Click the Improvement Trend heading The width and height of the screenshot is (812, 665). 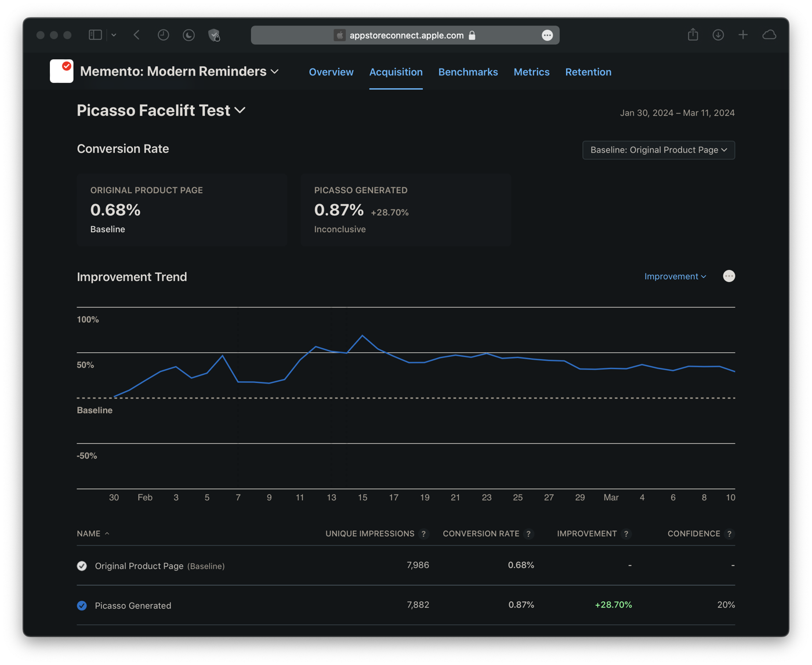pos(132,277)
